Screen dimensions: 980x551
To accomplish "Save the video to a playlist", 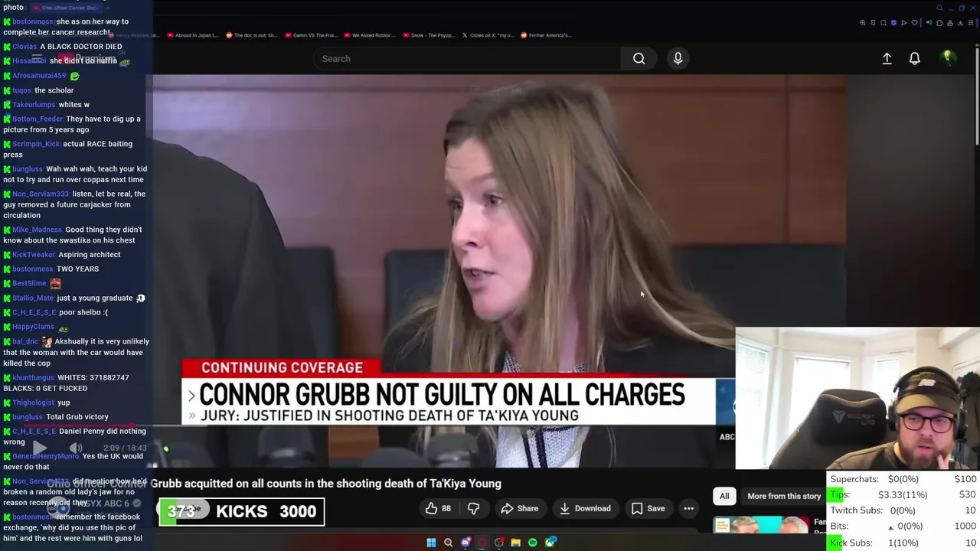I will point(648,508).
